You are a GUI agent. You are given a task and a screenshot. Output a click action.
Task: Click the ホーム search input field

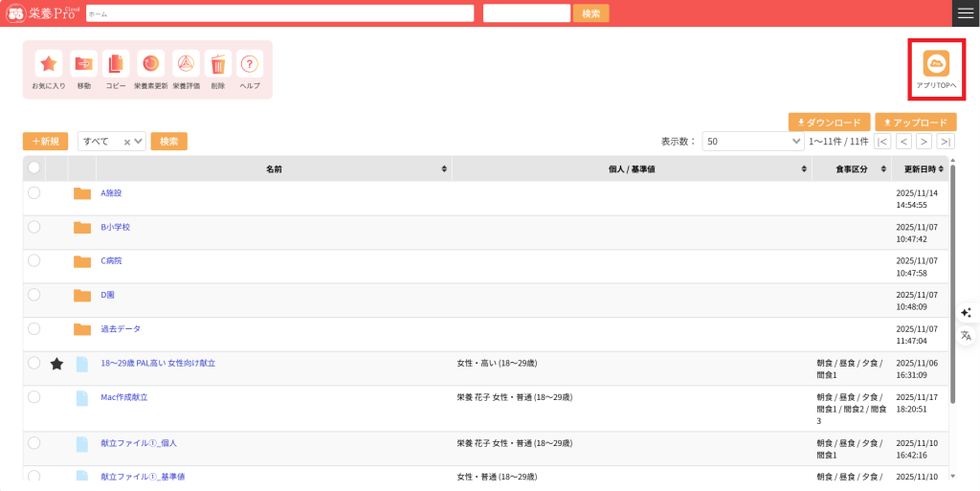point(279,13)
